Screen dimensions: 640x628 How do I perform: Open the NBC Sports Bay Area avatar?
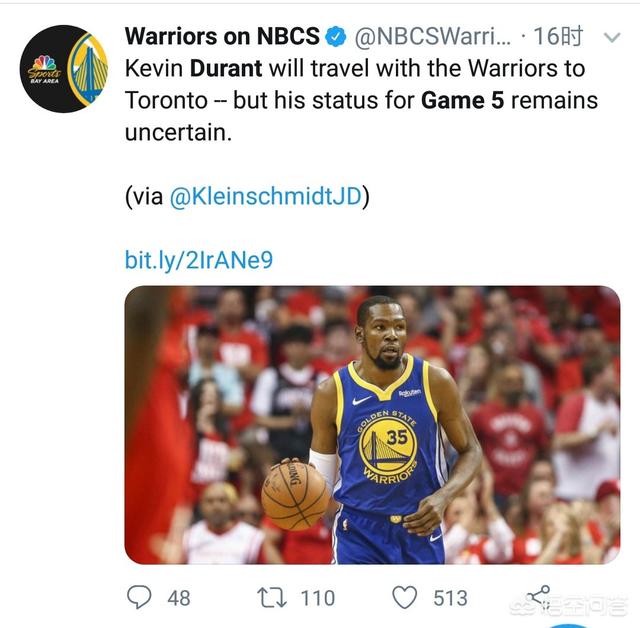64,70
